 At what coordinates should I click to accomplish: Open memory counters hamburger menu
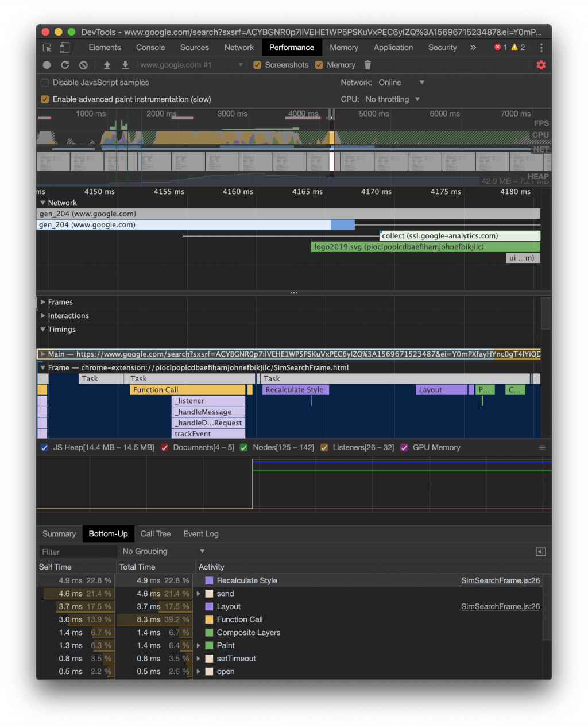(542, 448)
